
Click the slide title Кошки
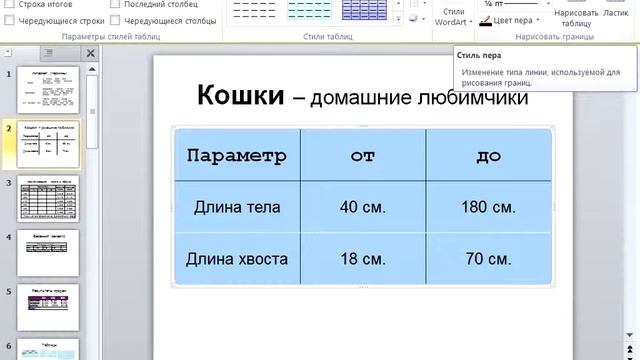pos(240,95)
